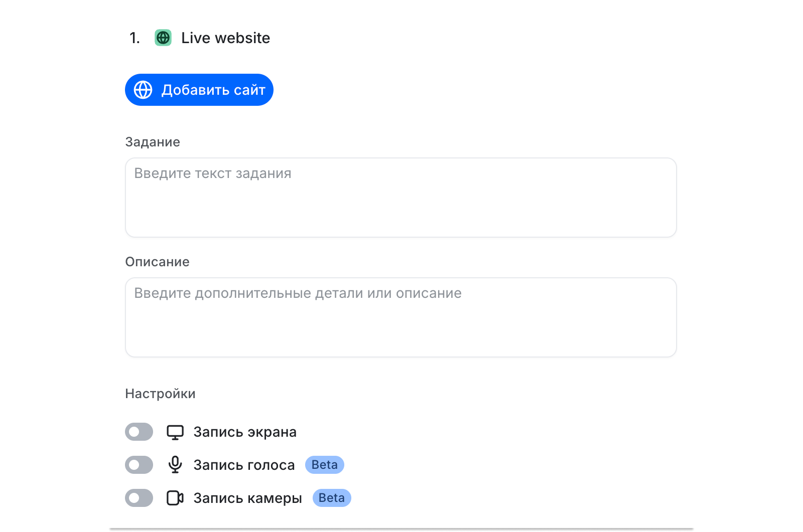
Task: Toggle the Запись камеры switch
Action: tap(139, 498)
